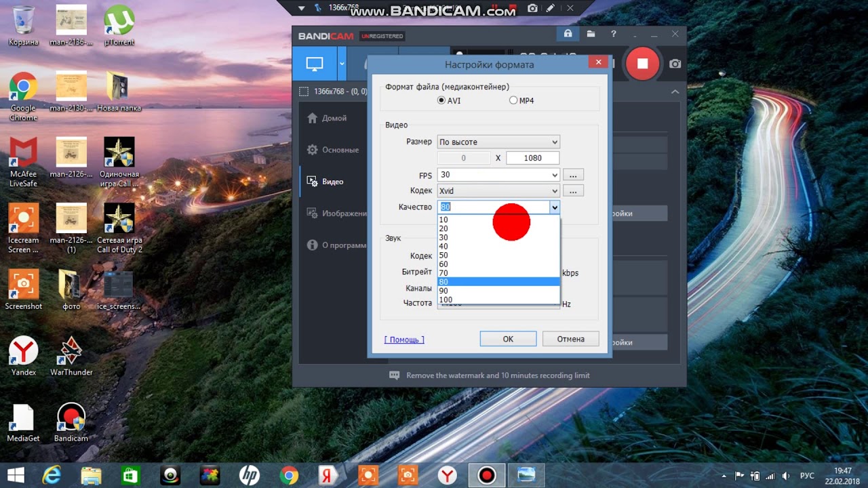Open the Xvid codec dropdown
868x488 pixels.
[x=498, y=191]
